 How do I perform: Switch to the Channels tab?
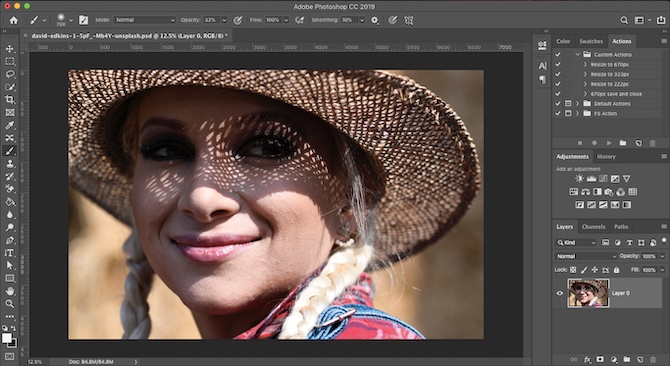(x=593, y=227)
